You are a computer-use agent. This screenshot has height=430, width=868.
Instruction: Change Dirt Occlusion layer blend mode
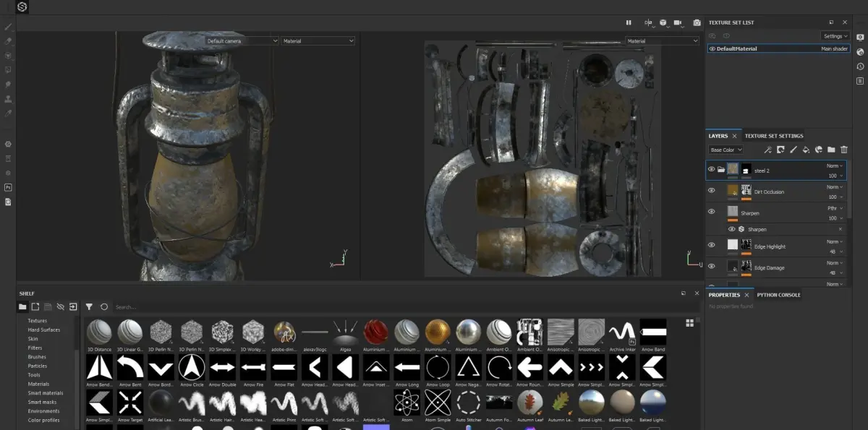pyautogui.click(x=835, y=186)
